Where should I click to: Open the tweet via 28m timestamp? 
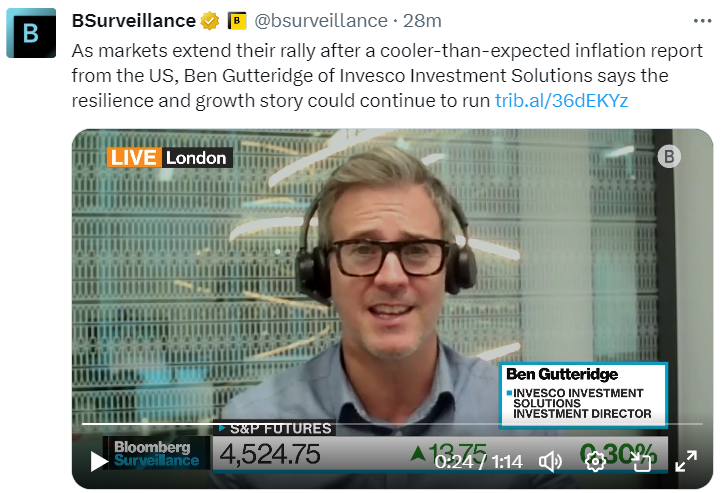point(422,21)
